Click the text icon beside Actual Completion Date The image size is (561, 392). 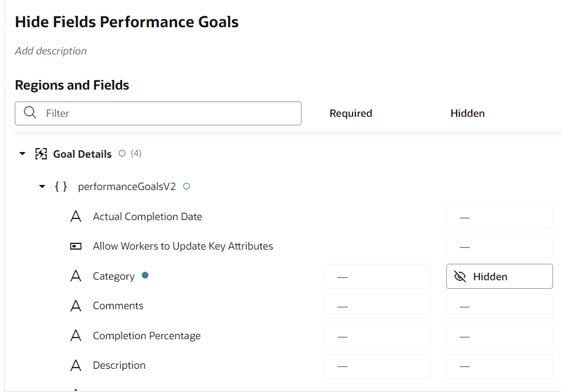pos(76,217)
